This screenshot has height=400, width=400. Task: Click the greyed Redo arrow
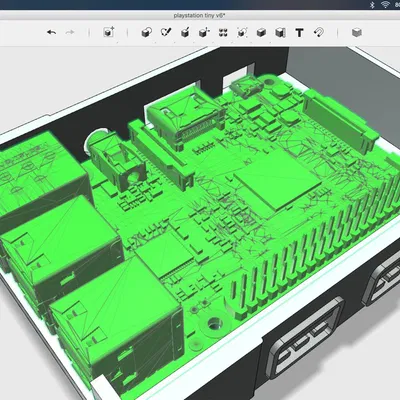pos(70,32)
